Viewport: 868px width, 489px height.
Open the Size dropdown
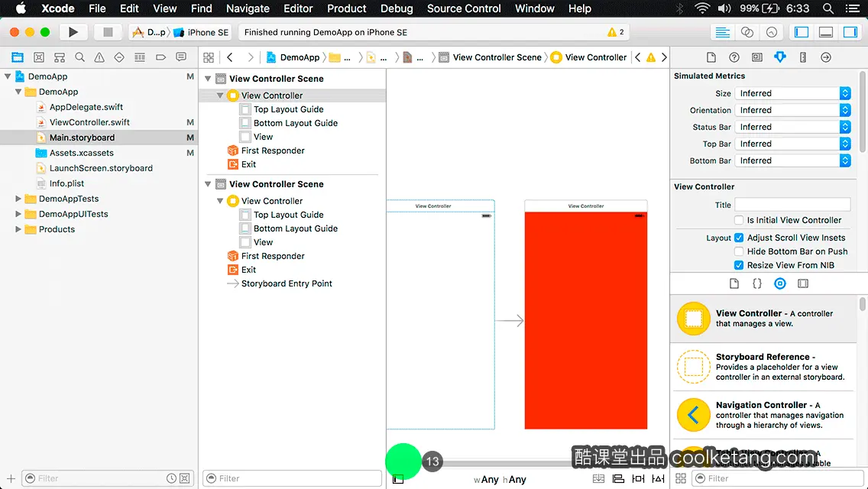click(792, 93)
